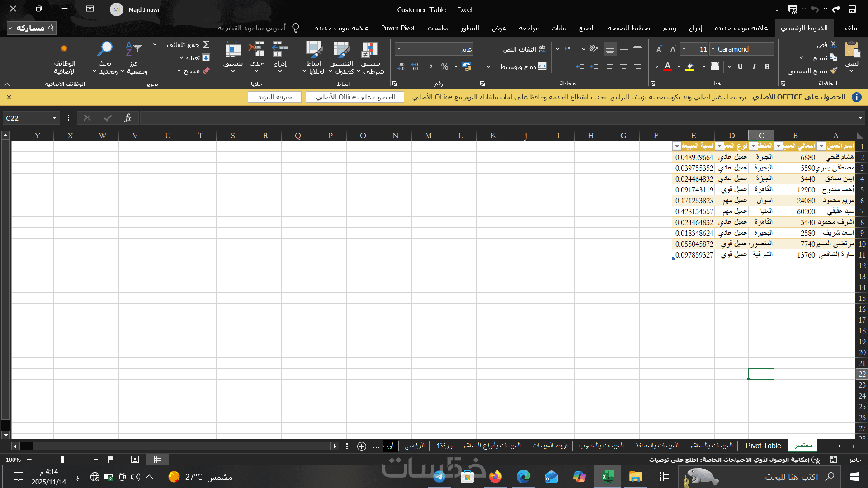The image size is (868, 488).
Task: Open the number format dropdown showing عام
Action: pos(399,49)
